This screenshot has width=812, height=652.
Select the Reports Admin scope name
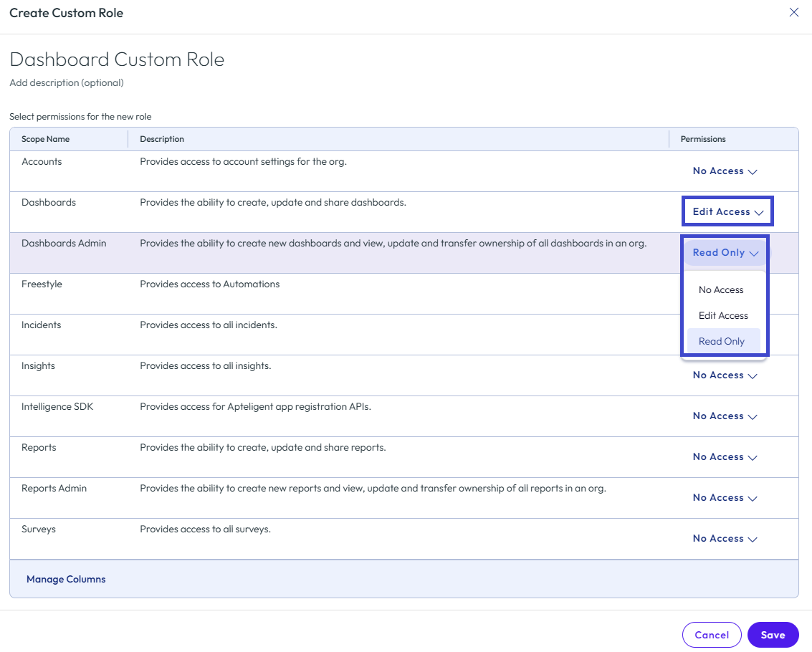(x=54, y=489)
